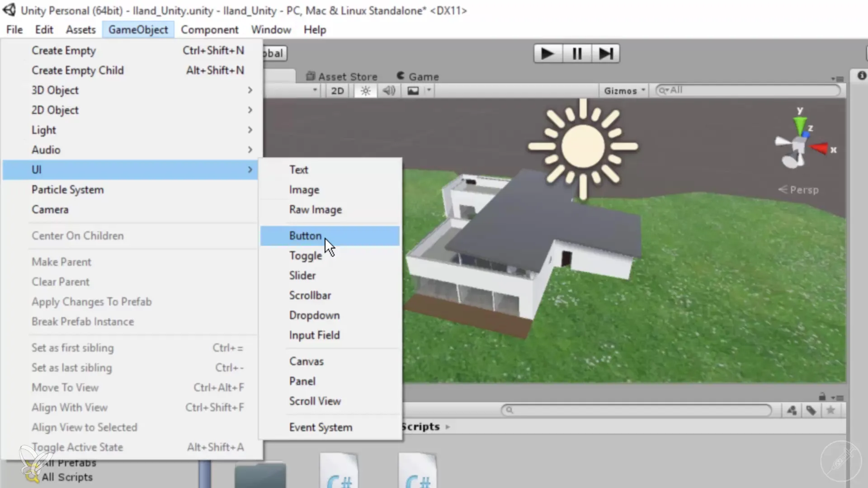Screen dimensions: 868x488
Task: Click the save search star icon
Action: (x=831, y=410)
